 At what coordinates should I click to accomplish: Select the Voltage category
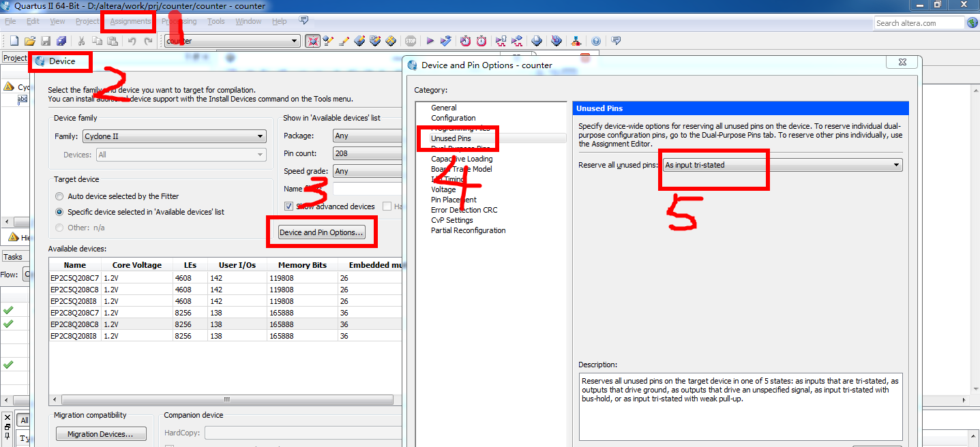coord(443,189)
